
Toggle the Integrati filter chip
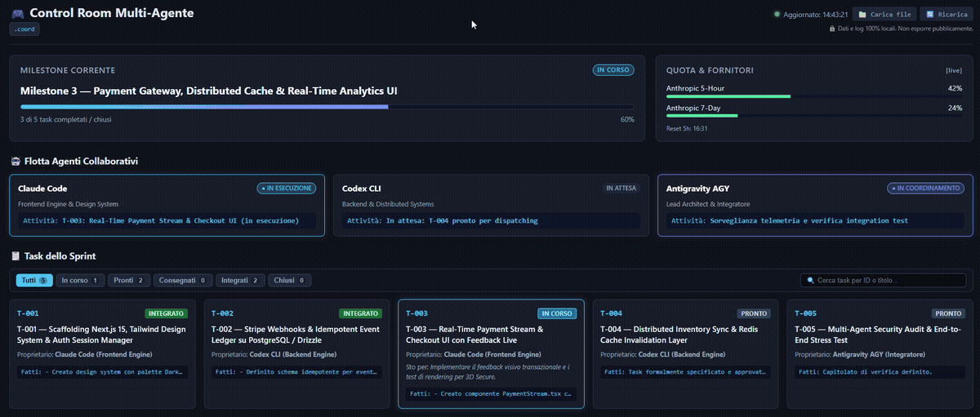[x=240, y=281]
